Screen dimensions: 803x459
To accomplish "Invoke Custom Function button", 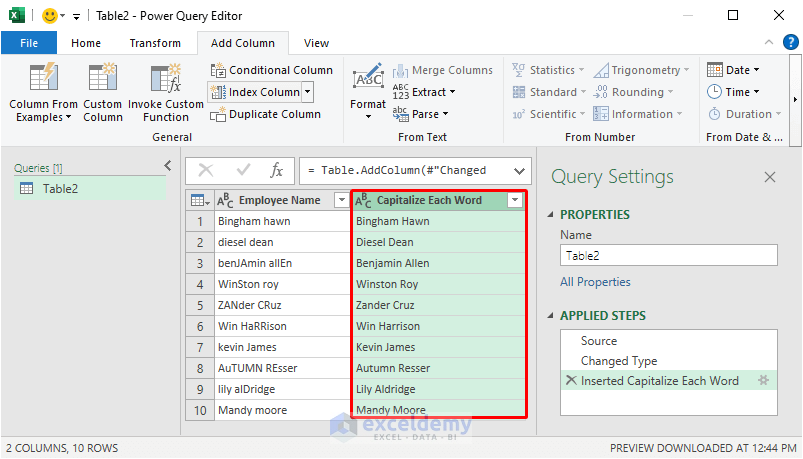I will point(165,92).
